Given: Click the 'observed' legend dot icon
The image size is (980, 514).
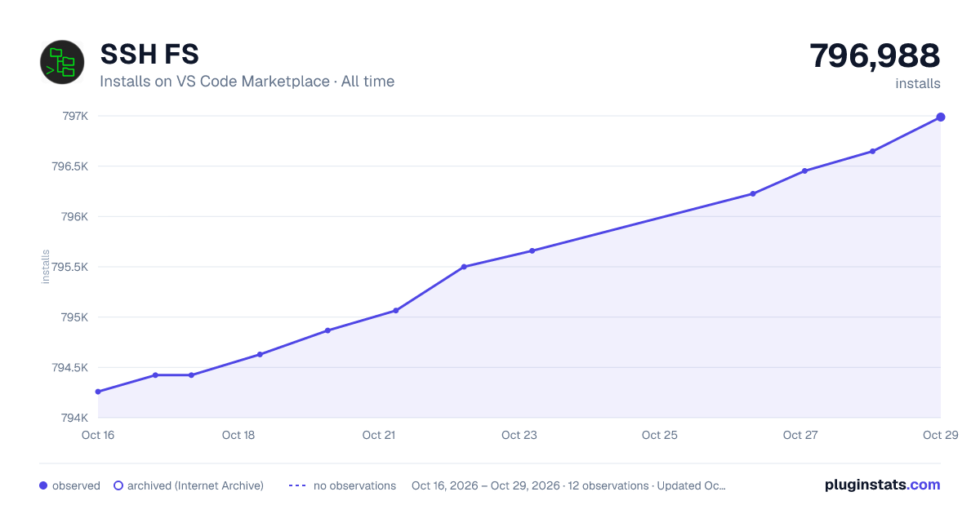Looking at the screenshot, I should pyautogui.click(x=43, y=485).
